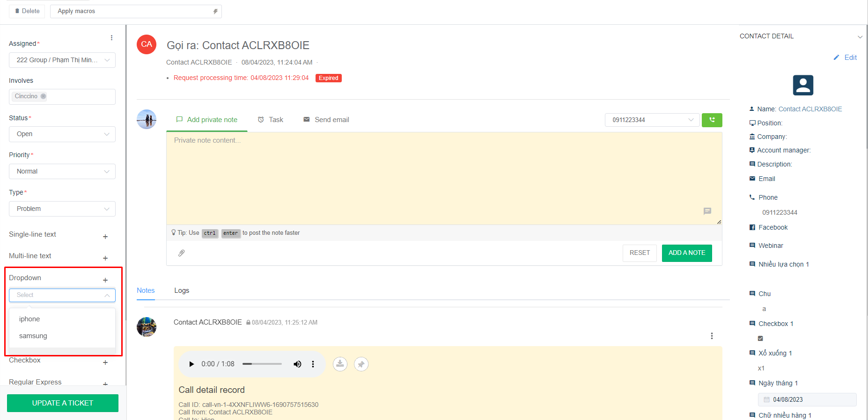Click the audio playback progress slider
868x420 pixels.
click(x=262, y=364)
